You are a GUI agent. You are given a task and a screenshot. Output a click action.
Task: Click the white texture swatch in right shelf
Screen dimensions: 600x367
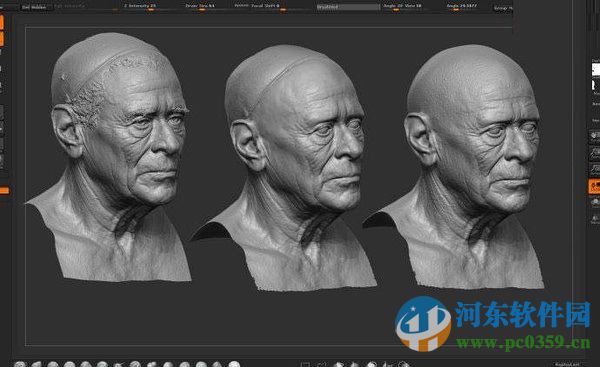[596, 70]
